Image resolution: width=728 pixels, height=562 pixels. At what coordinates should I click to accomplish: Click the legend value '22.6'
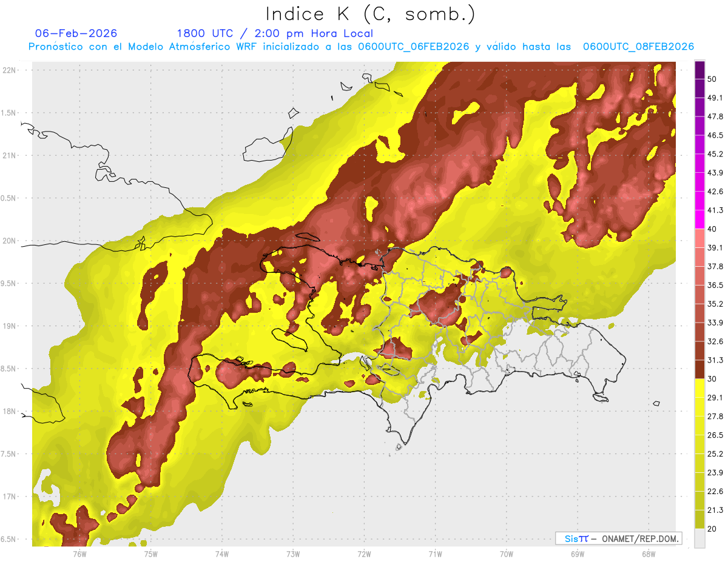[715, 491]
